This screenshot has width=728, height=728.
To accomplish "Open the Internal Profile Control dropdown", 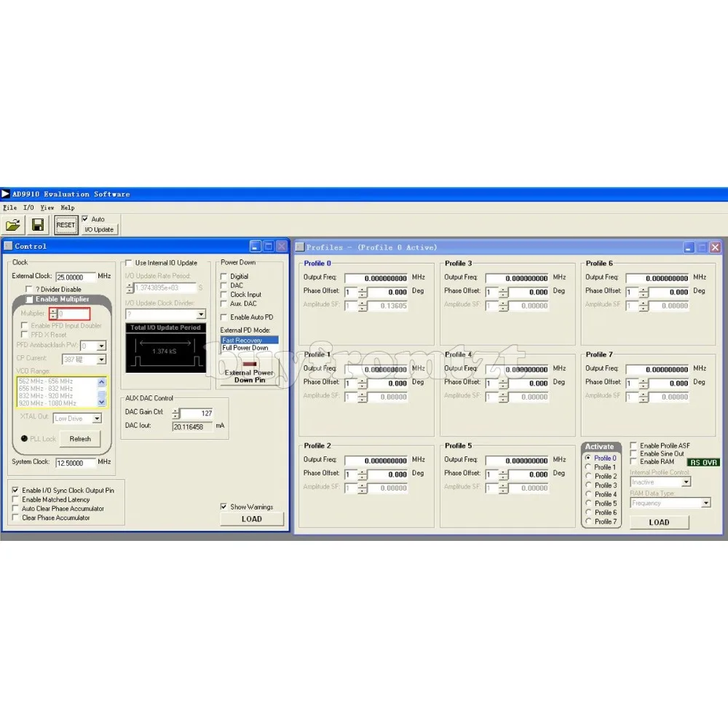I will (687, 483).
